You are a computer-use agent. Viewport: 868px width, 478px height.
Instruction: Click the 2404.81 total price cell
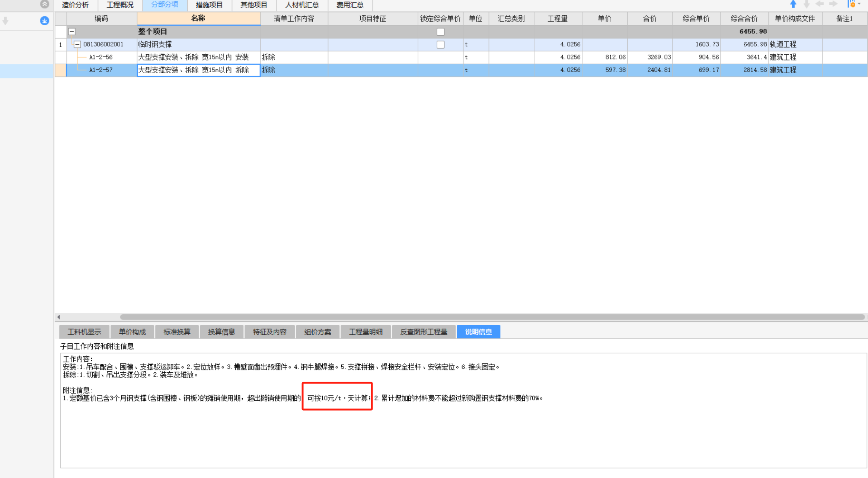click(x=650, y=70)
